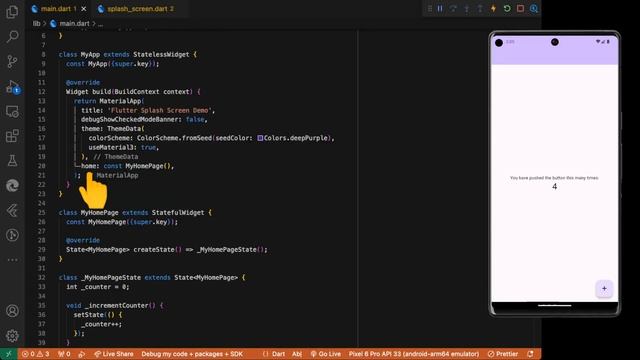Close the main.dart tab
This screenshot has height=360, width=640.
coord(84,9)
